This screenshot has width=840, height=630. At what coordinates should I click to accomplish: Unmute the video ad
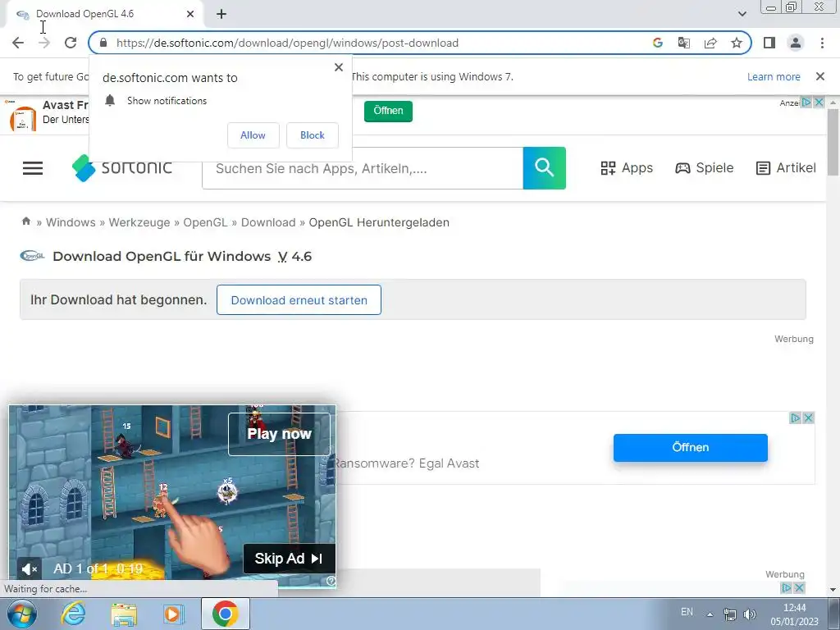pyautogui.click(x=30, y=569)
